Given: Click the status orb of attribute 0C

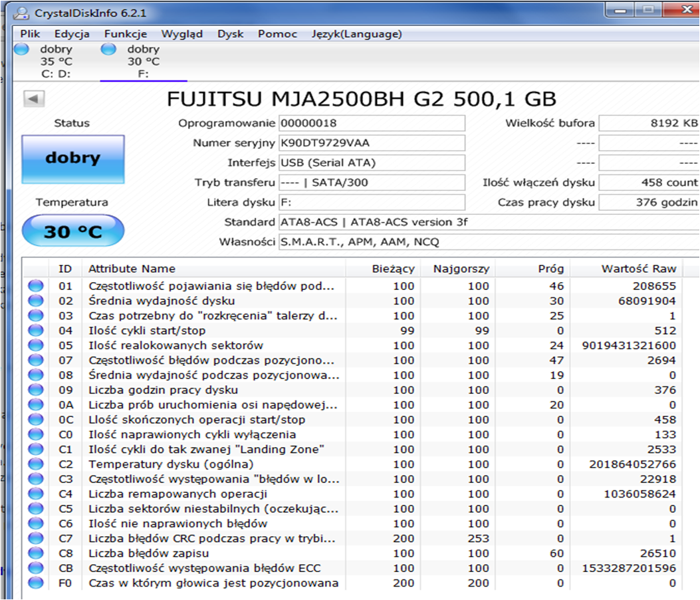Looking at the screenshot, I should 36,420.
